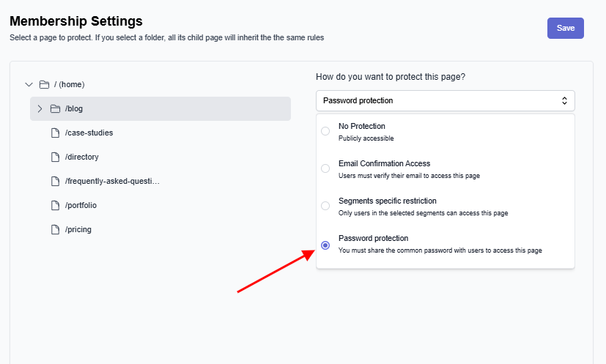This screenshot has height=364, width=606.
Task: Open the protection type dropdown
Action: click(x=445, y=100)
